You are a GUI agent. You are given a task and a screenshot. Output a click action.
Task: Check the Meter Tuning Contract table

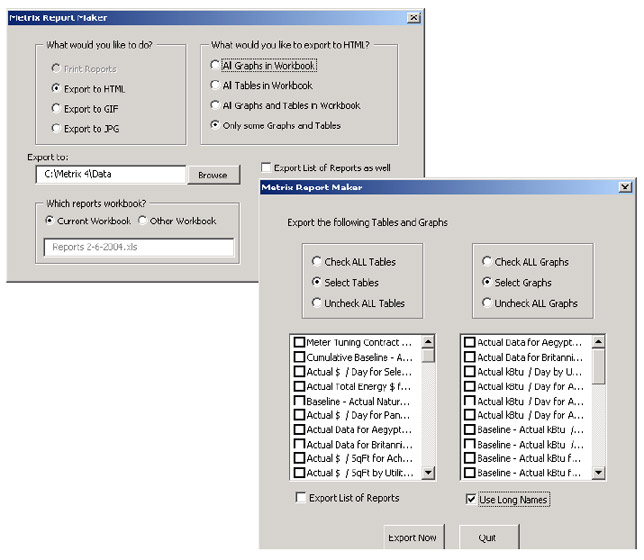tap(300, 342)
